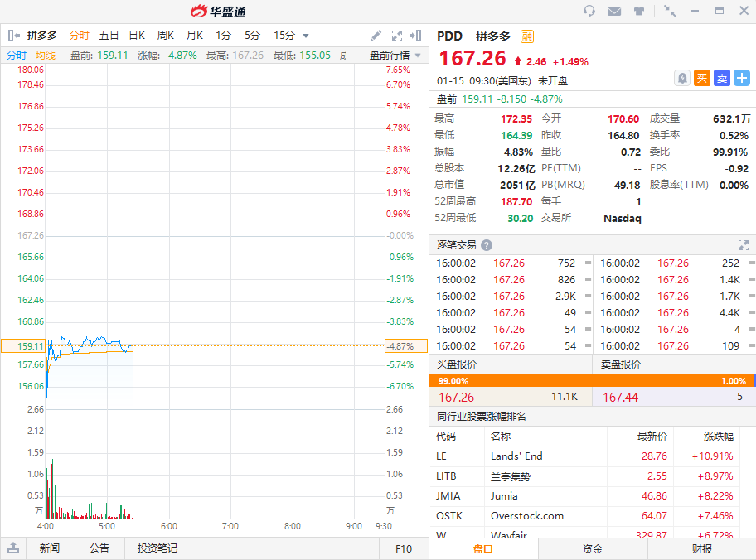The image size is (756, 560).
Task: Switch to the 分时 chart tab
Action: pos(79,35)
